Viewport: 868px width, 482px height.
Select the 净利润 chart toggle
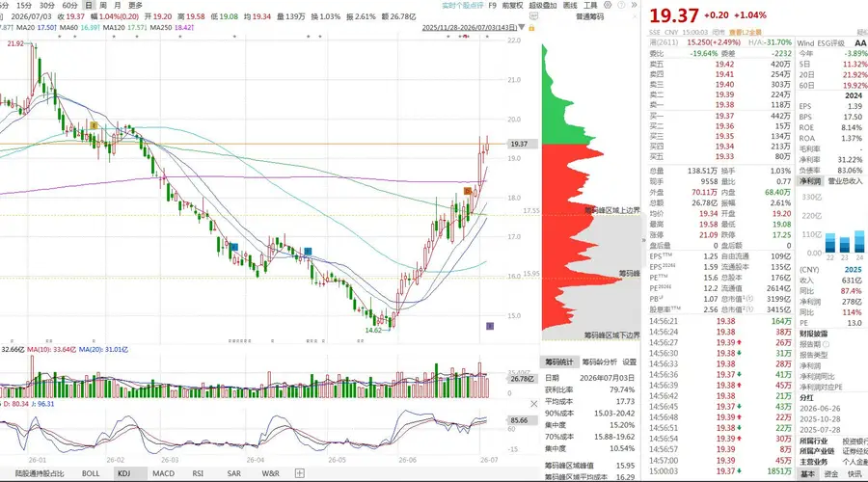pyautogui.click(x=810, y=181)
